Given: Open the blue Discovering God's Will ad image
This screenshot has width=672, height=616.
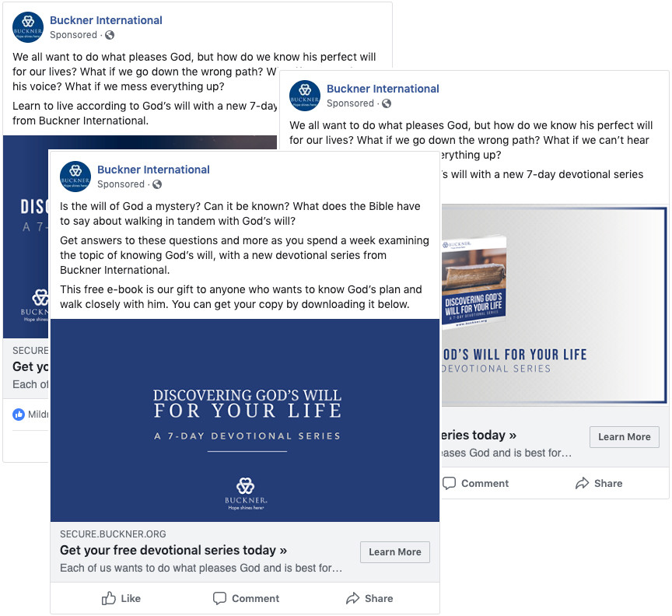Looking at the screenshot, I should click(245, 420).
